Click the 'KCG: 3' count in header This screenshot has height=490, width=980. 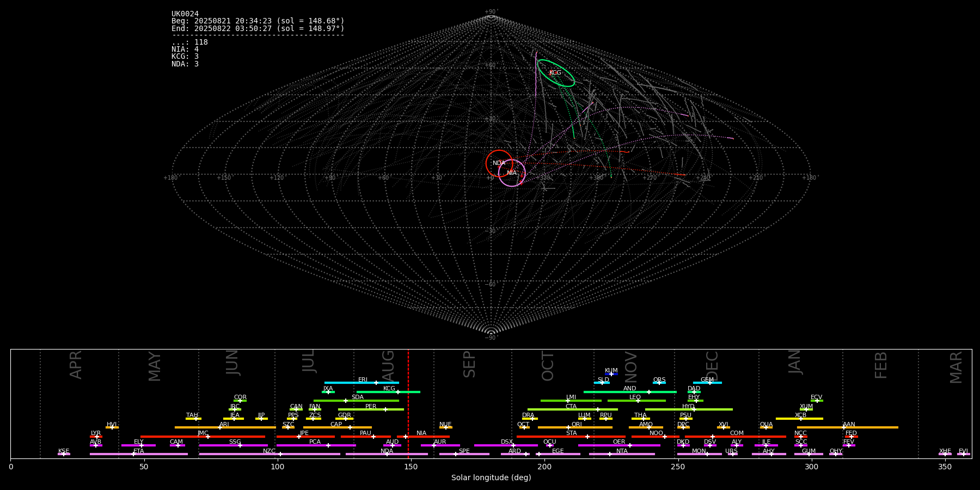[185, 57]
